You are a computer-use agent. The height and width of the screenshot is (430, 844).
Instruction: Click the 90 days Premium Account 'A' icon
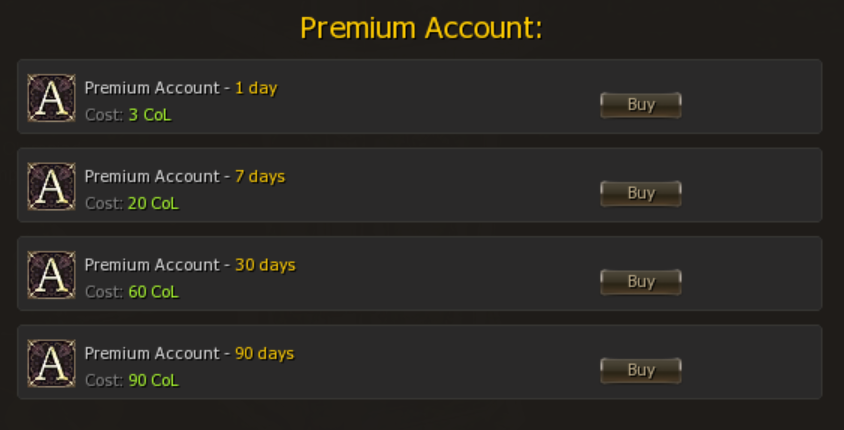click(52, 363)
